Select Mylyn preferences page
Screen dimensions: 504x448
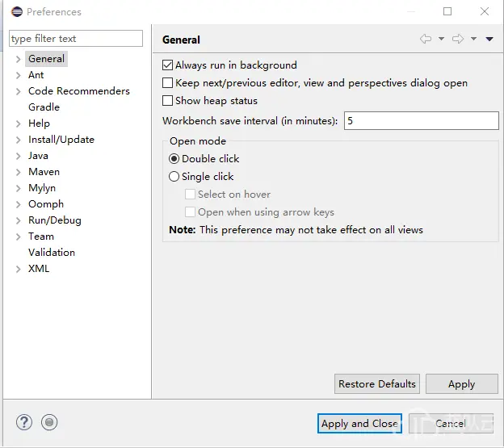click(42, 188)
